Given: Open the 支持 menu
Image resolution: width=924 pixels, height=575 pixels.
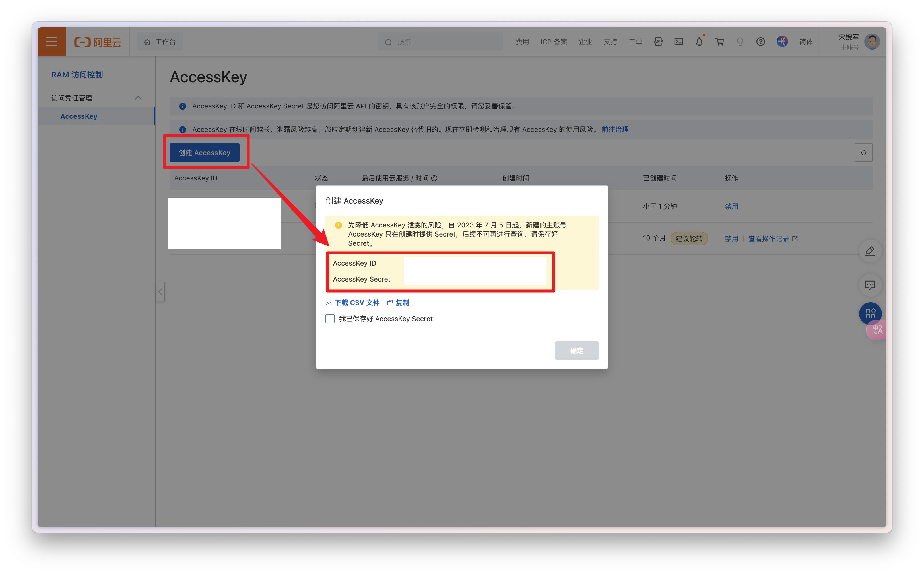Looking at the screenshot, I should 610,42.
